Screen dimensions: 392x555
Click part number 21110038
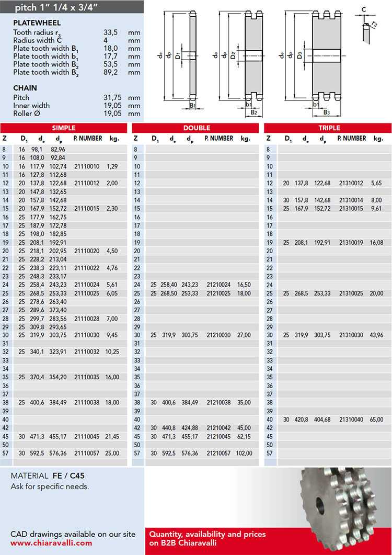pyautogui.click(x=87, y=402)
